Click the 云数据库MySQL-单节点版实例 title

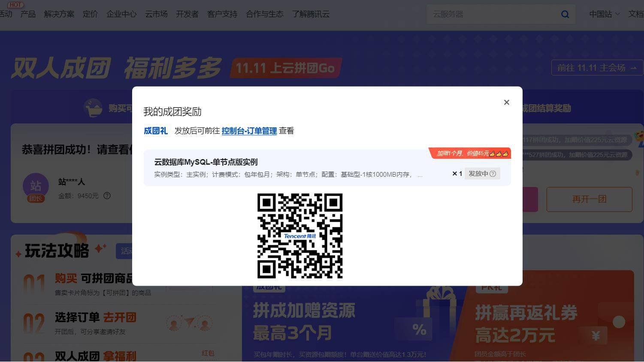(206, 162)
